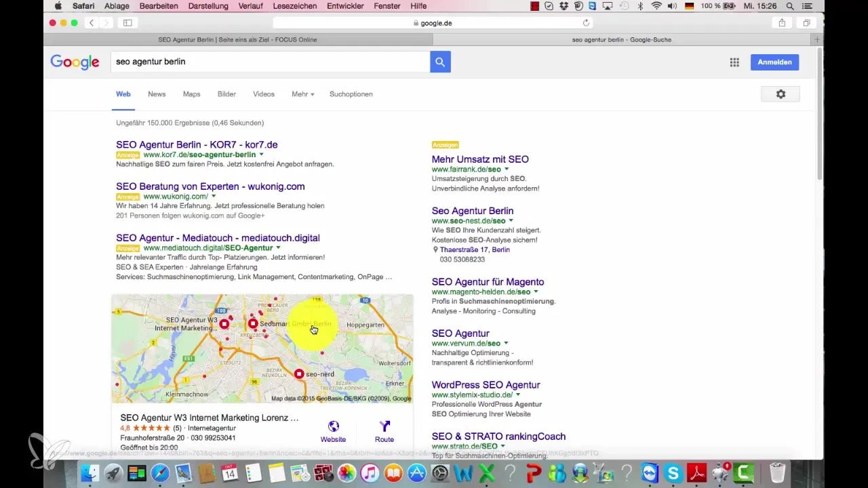
Task: Open Finder from the dock
Action: point(90,472)
